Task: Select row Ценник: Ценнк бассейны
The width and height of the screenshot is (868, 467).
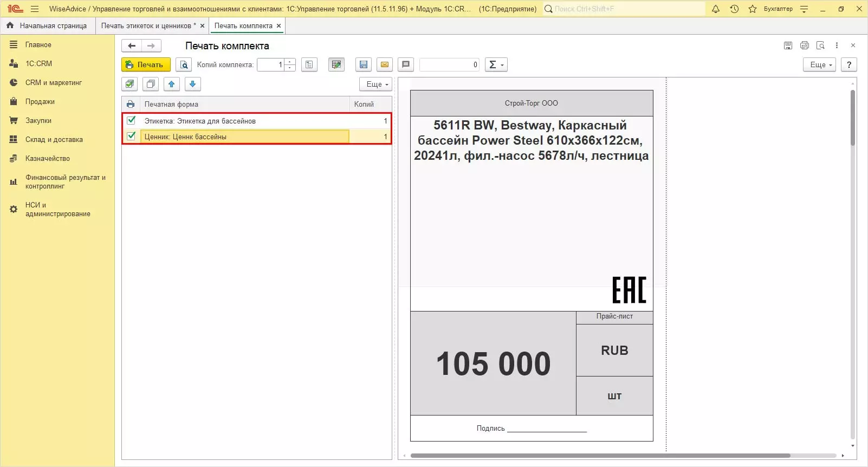Action: [x=257, y=137]
